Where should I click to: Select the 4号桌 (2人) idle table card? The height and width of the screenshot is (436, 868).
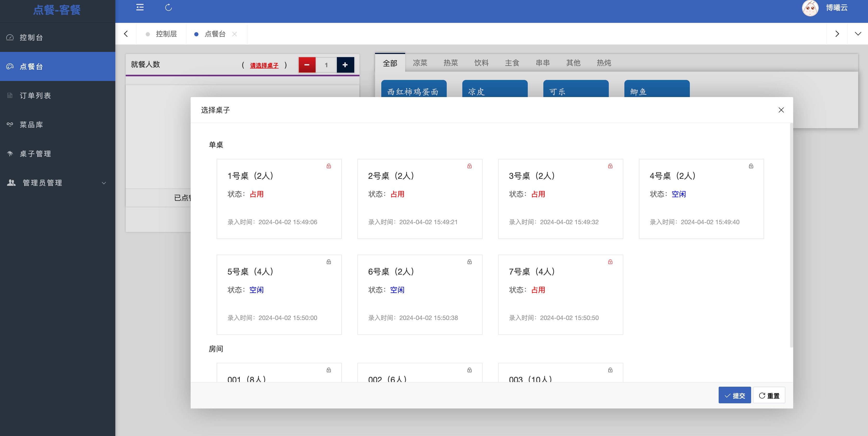(x=701, y=199)
